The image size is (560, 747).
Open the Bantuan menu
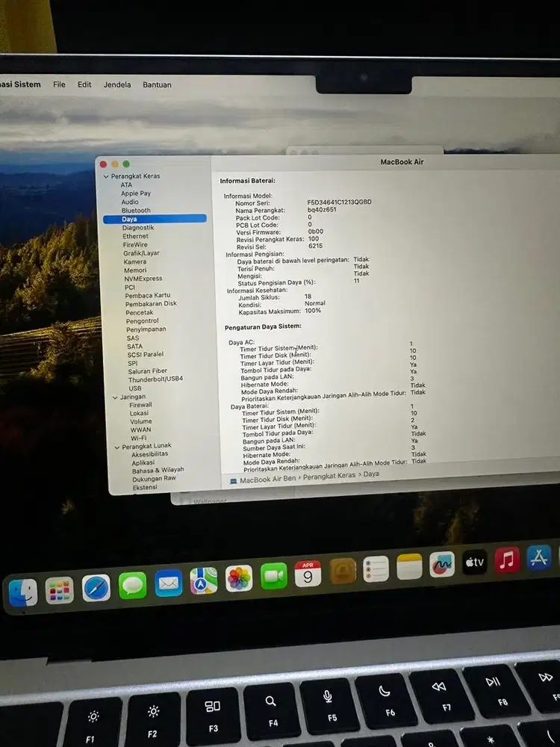pos(157,84)
